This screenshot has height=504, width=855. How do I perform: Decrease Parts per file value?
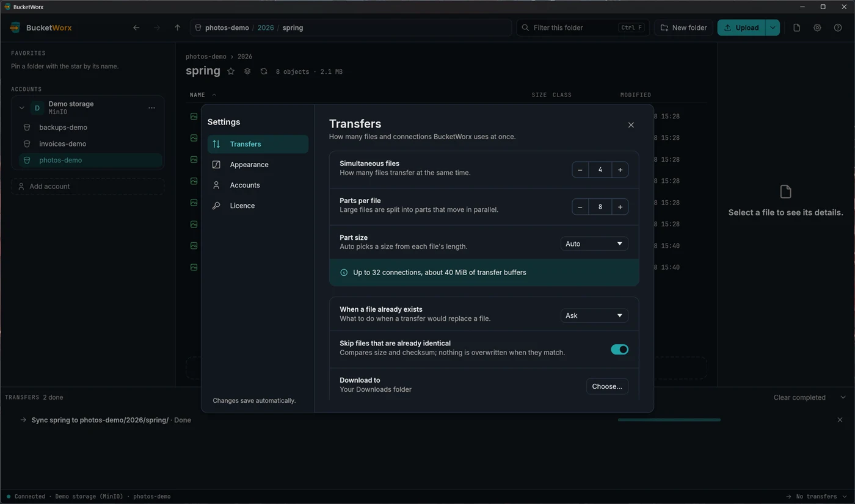click(580, 207)
